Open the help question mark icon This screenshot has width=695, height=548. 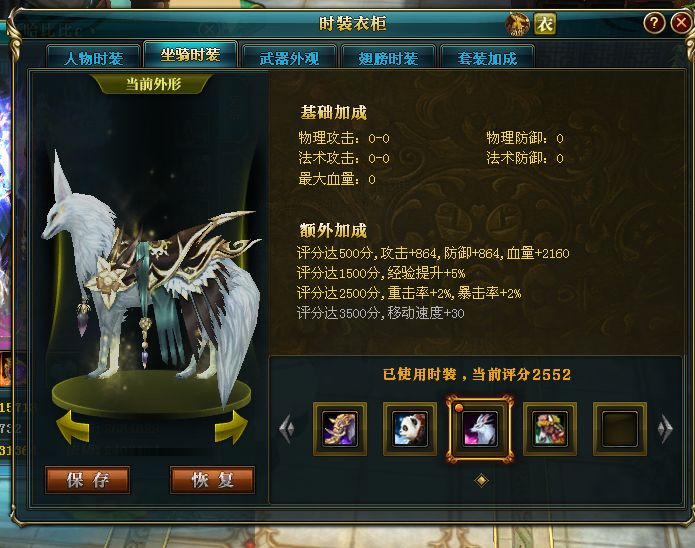tap(654, 22)
